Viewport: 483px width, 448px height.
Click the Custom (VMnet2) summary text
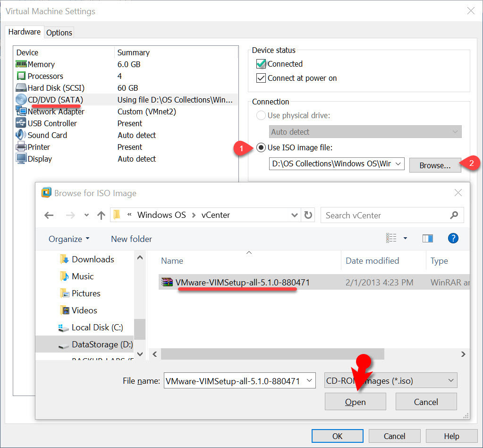click(x=147, y=112)
